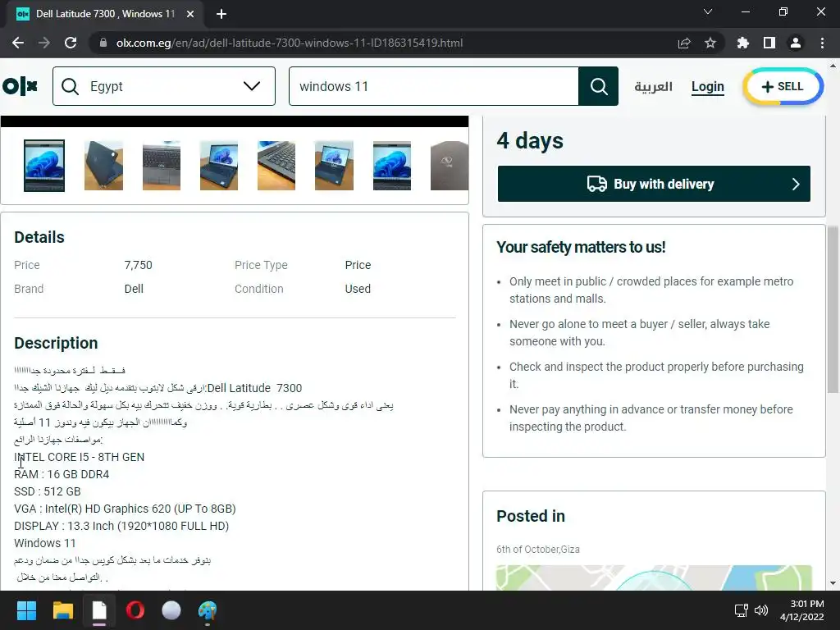Click the Windows 11 line in description
The image size is (840, 630).
[45, 543]
